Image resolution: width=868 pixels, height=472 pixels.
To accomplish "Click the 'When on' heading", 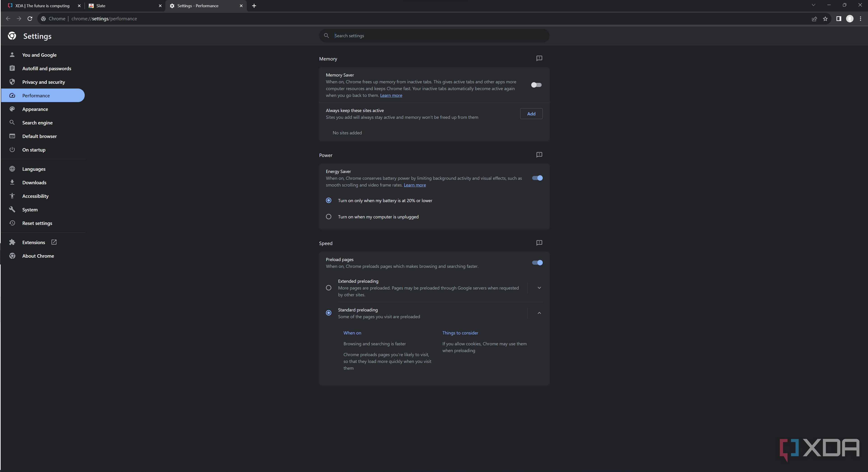I will point(352,333).
